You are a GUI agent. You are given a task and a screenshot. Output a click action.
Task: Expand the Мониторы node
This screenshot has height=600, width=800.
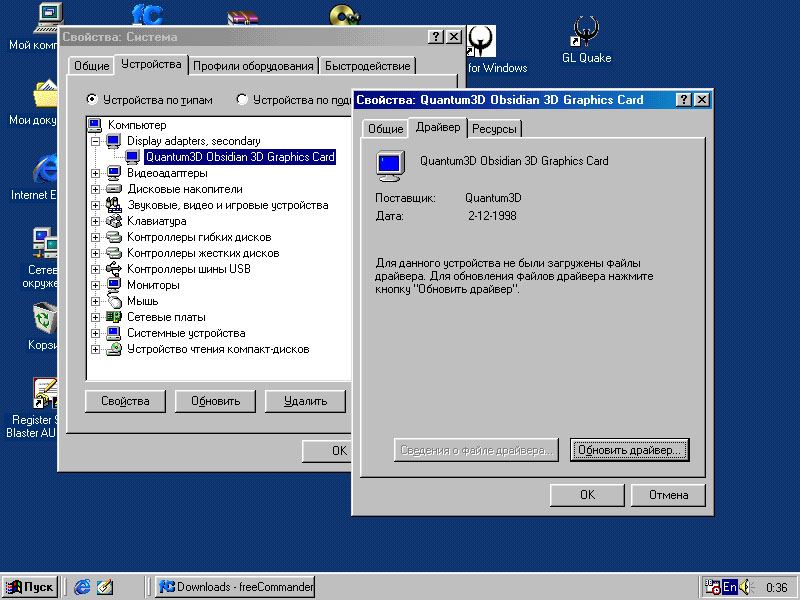tap(95, 285)
